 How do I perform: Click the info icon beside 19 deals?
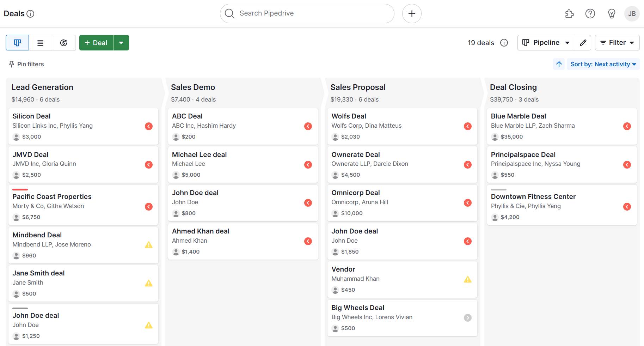click(x=504, y=43)
